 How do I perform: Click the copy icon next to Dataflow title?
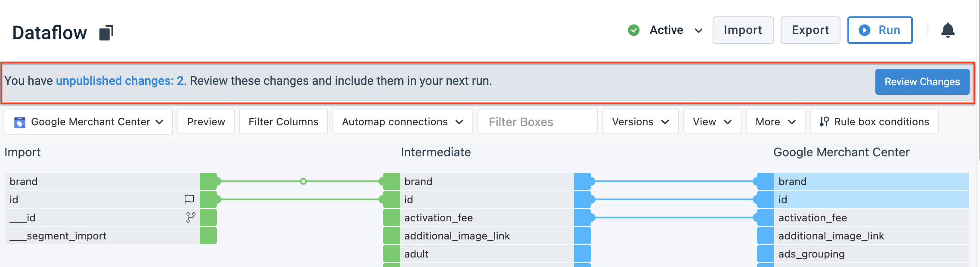[x=106, y=33]
